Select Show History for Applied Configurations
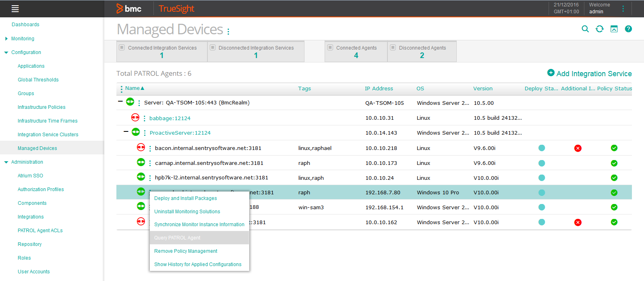The width and height of the screenshot is (644, 281). (198, 264)
